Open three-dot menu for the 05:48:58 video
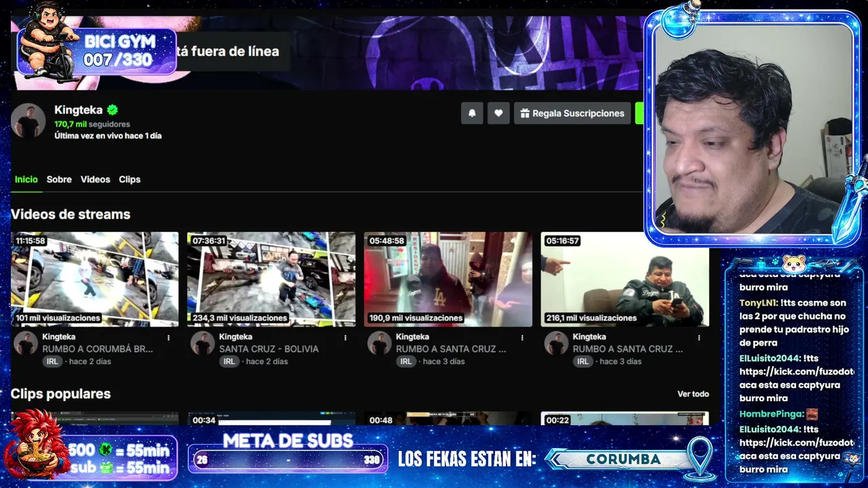Image resolution: width=868 pixels, height=488 pixels. pos(522,338)
